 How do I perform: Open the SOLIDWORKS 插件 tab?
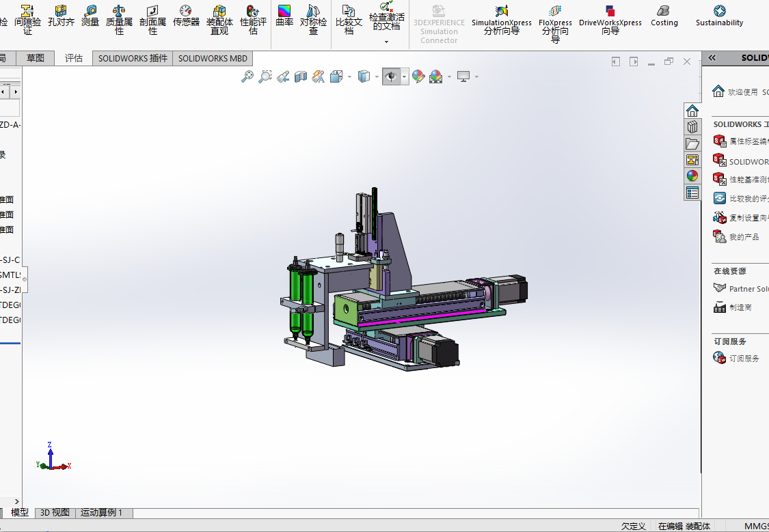point(133,58)
